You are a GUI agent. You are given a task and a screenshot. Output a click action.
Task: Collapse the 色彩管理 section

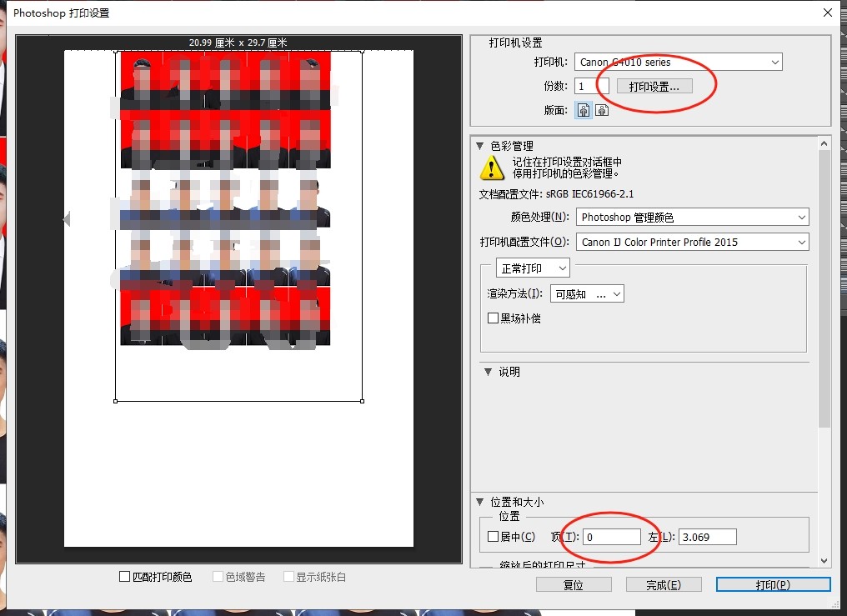tap(479, 146)
